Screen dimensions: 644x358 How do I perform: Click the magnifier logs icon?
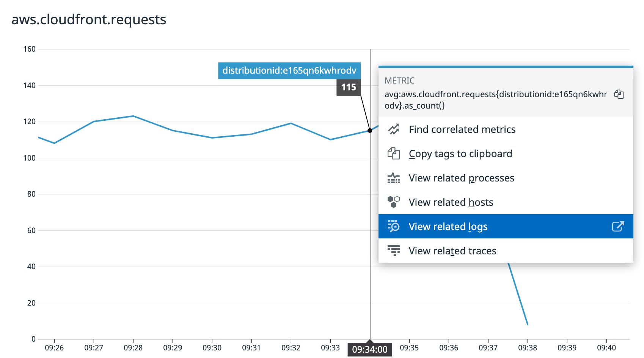click(x=394, y=226)
